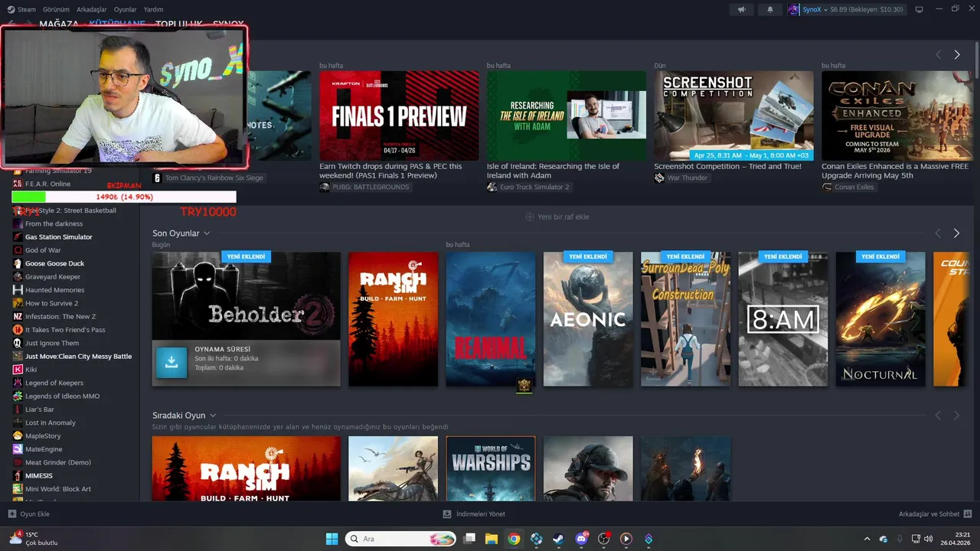Click the Infestation: The New Z icon
This screenshot has width=980, height=551.
pyautogui.click(x=18, y=316)
